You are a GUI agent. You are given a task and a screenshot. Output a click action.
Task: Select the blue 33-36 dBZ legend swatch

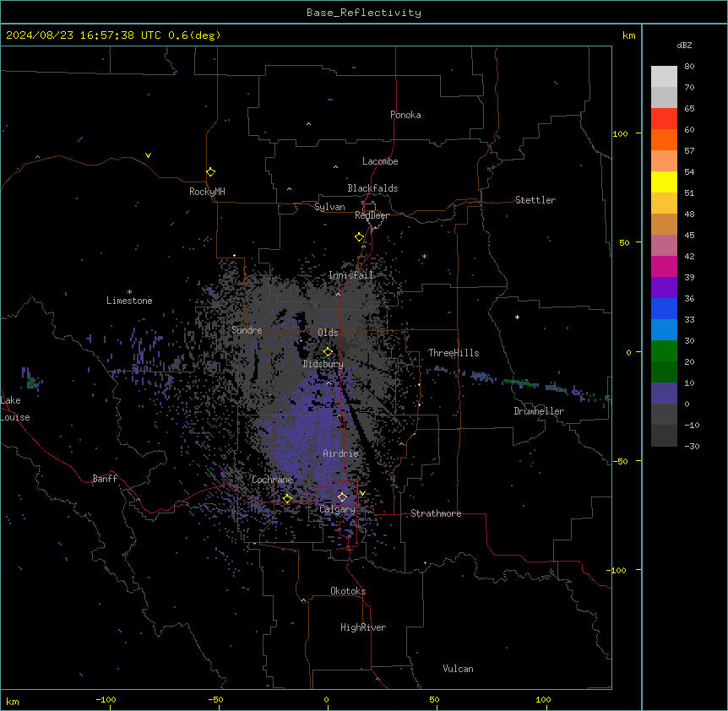pos(664,308)
